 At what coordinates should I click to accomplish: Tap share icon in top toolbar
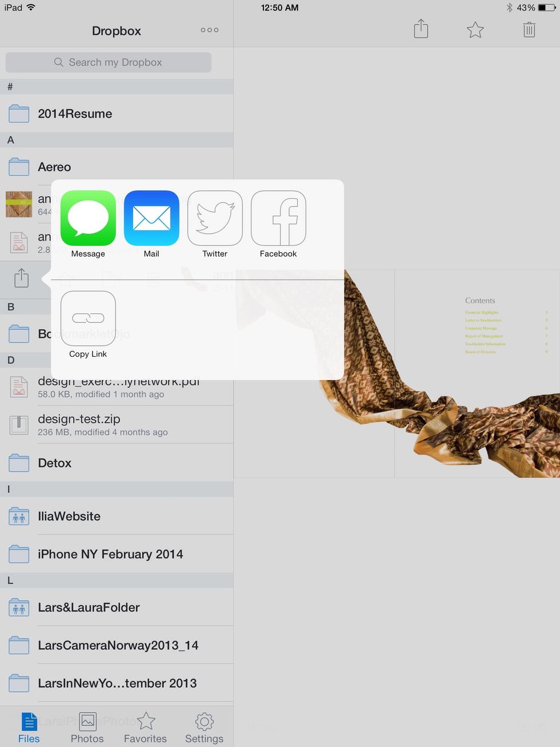[x=421, y=29]
